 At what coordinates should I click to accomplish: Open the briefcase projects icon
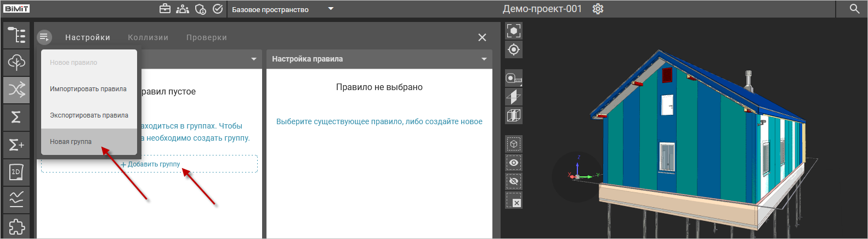(x=165, y=9)
